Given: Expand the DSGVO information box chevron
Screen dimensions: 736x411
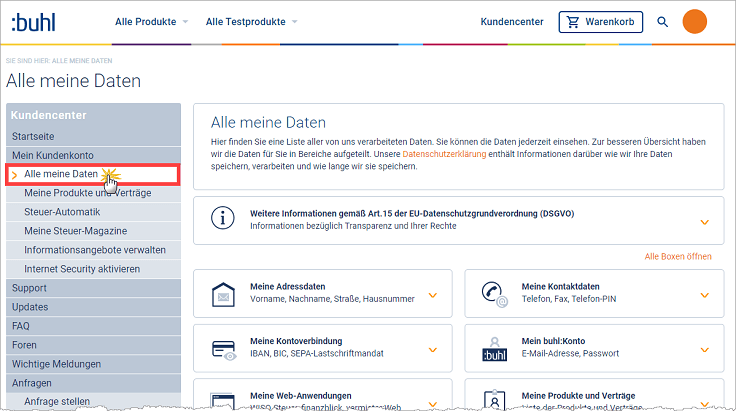Looking at the screenshot, I should coord(705,222).
